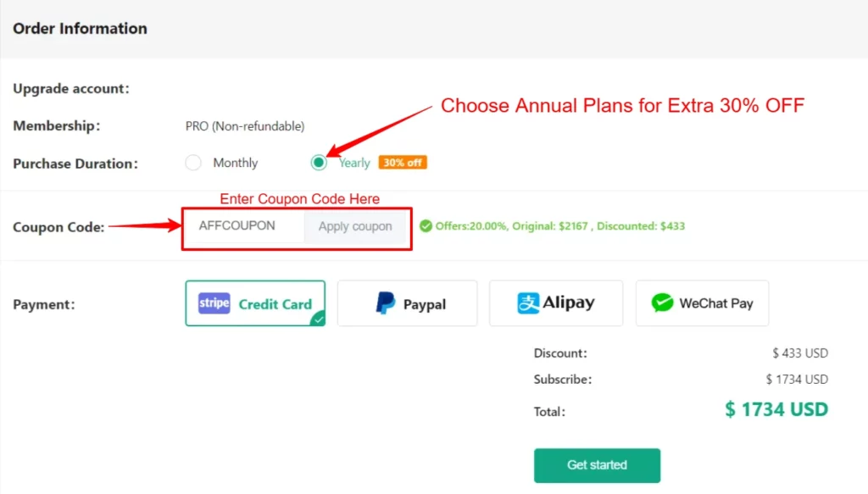Click the Discount amount text
The height and width of the screenshot is (494, 868).
pyautogui.click(x=800, y=352)
